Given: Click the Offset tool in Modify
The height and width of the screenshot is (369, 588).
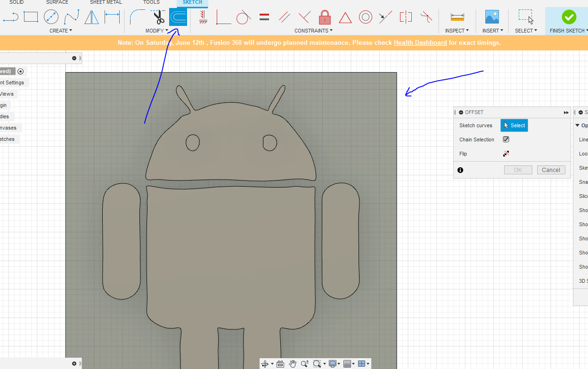Looking at the screenshot, I should click(x=178, y=17).
